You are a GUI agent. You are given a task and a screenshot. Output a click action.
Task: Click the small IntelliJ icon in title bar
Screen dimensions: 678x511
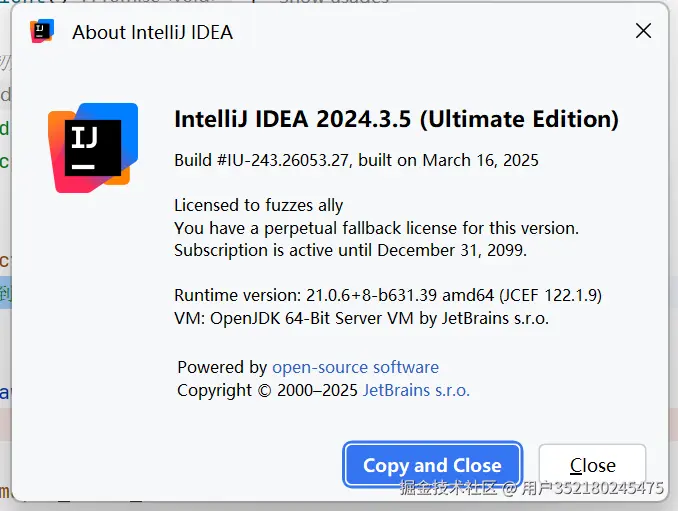click(41, 31)
